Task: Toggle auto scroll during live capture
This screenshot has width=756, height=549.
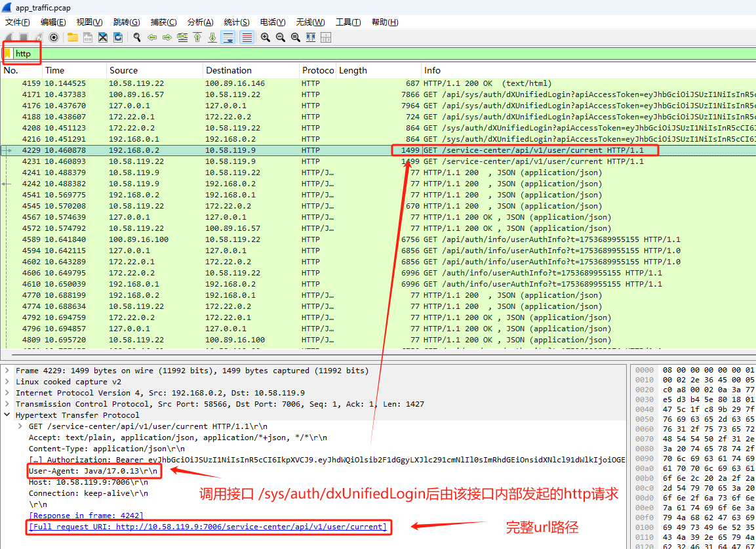Action: click(228, 37)
